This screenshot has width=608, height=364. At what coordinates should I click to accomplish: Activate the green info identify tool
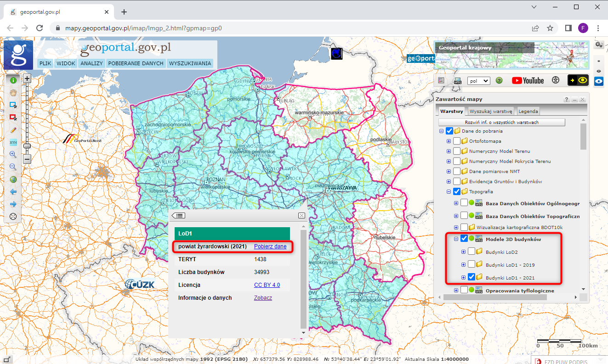(13, 80)
